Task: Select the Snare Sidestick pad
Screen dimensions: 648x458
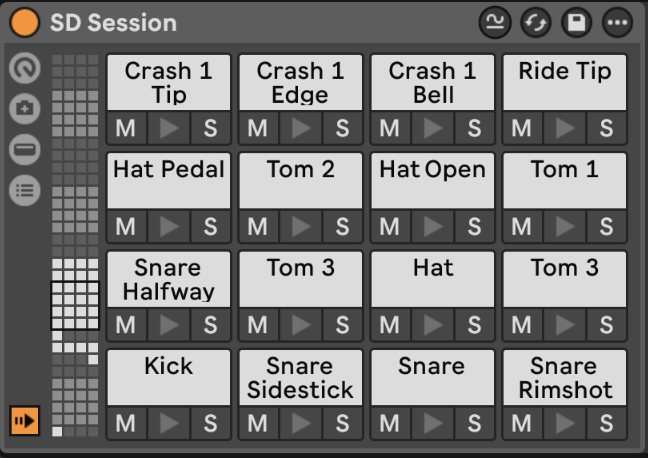Action: 300,377
